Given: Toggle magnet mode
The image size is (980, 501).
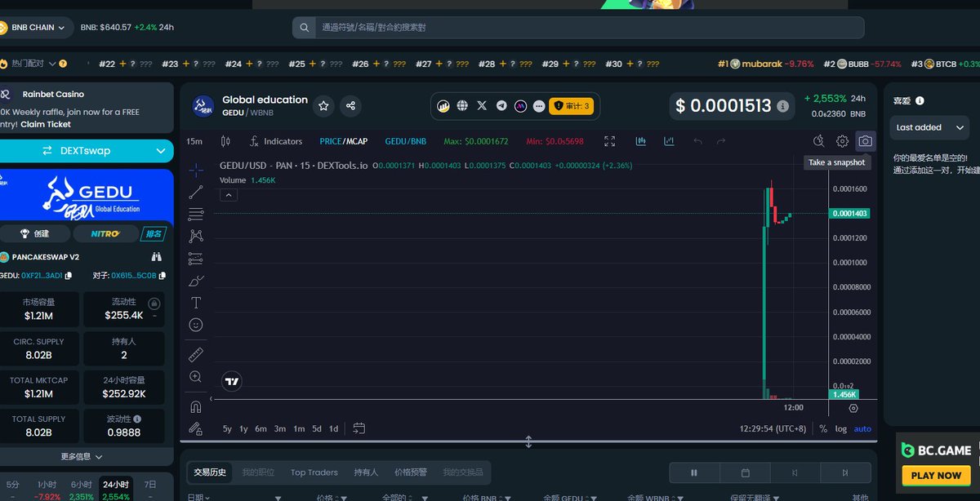Looking at the screenshot, I should tap(196, 406).
